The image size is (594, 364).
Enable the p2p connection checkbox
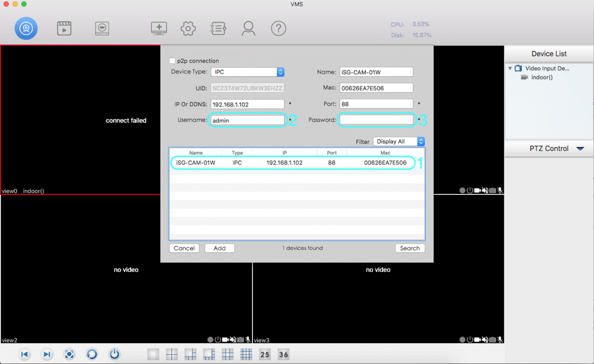(172, 61)
